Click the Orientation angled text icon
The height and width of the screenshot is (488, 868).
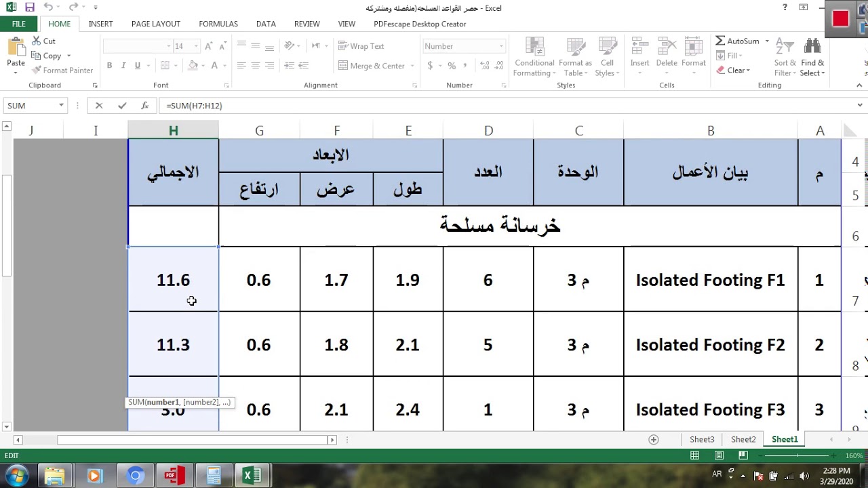click(290, 46)
